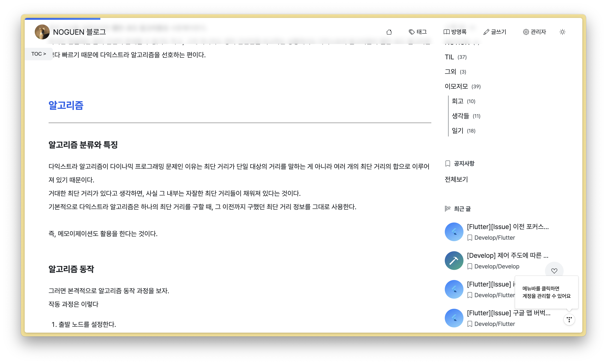607x364 pixels.
Task: Expand the TOC panel
Action: 38,54
